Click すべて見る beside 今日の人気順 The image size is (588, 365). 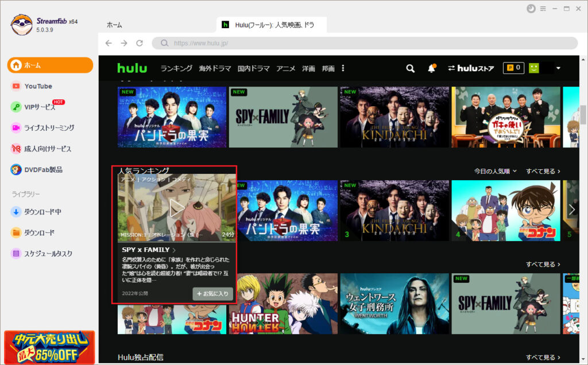tap(543, 171)
